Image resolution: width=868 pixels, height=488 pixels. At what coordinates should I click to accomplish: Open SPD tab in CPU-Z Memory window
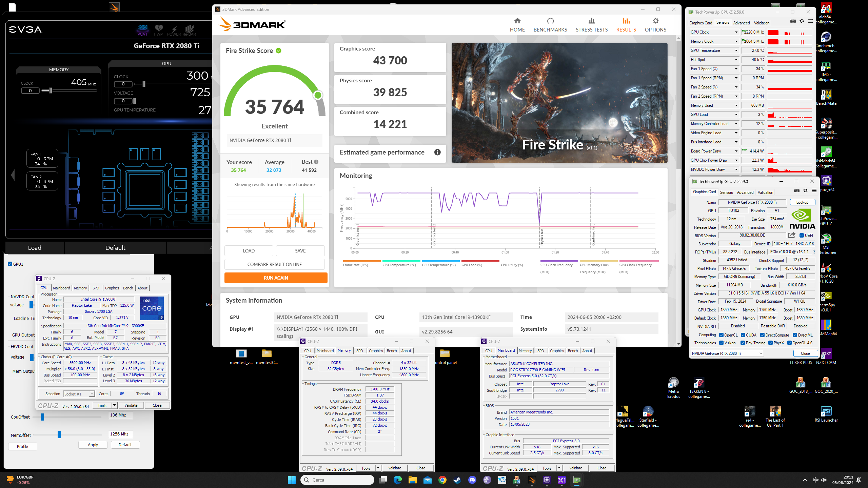359,350
